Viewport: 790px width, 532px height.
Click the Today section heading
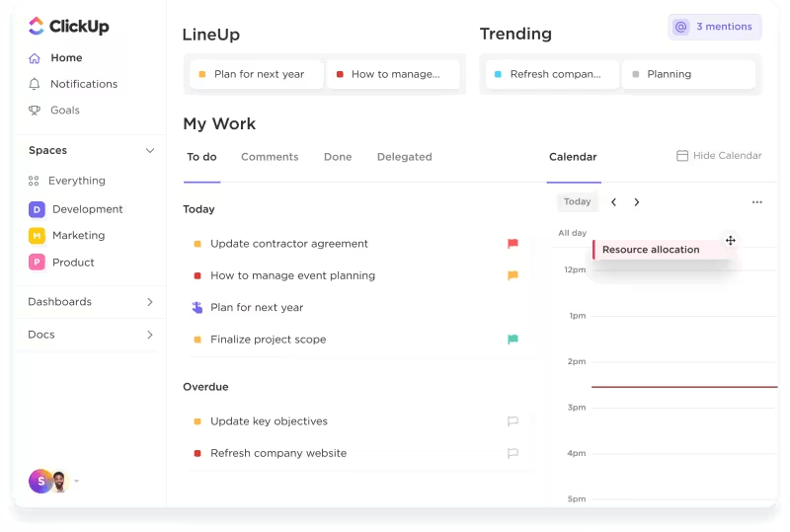(x=198, y=209)
